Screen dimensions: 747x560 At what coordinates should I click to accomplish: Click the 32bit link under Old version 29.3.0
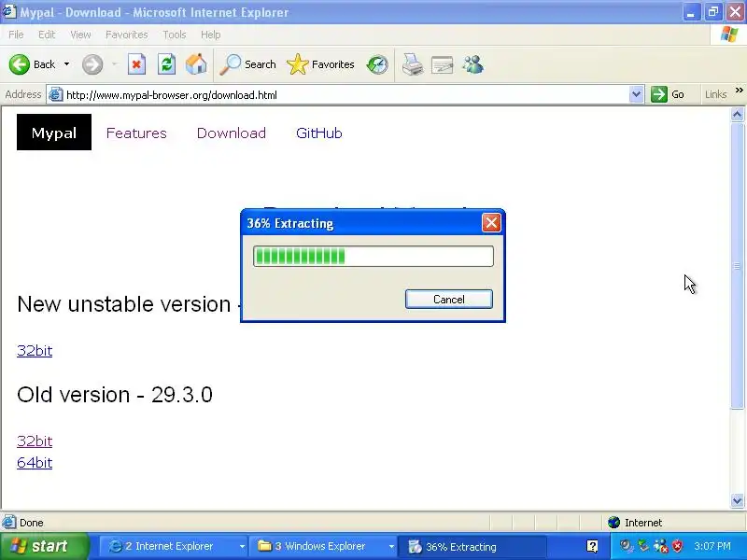pyautogui.click(x=35, y=441)
